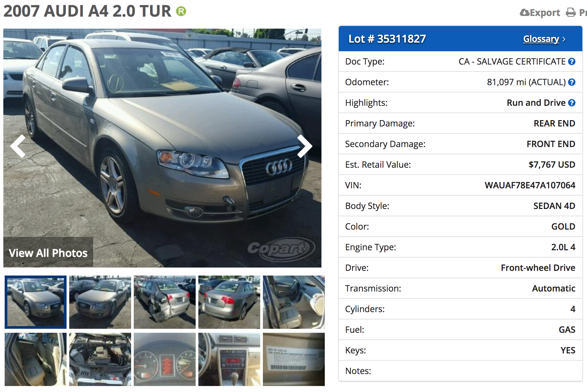587x392 pixels.
Task: Expand the Glossary chevron arrow
Action: pyautogui.click(x=564, y=39)
